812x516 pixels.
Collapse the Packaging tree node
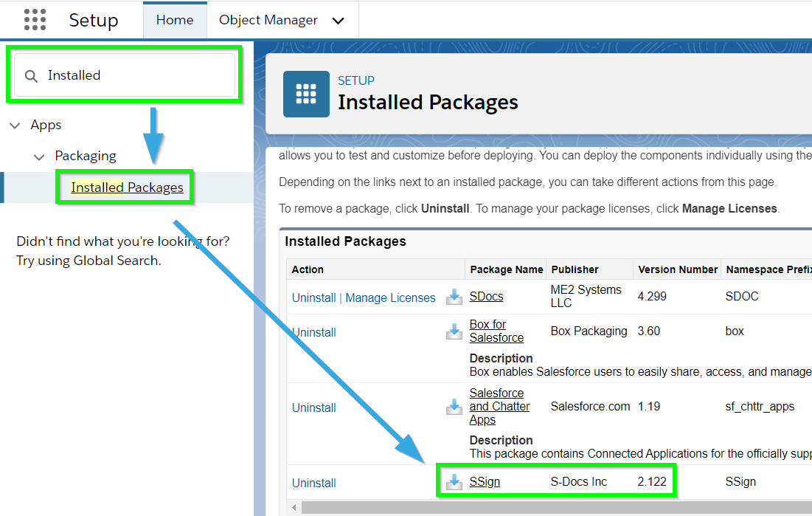tap(39, 156)
